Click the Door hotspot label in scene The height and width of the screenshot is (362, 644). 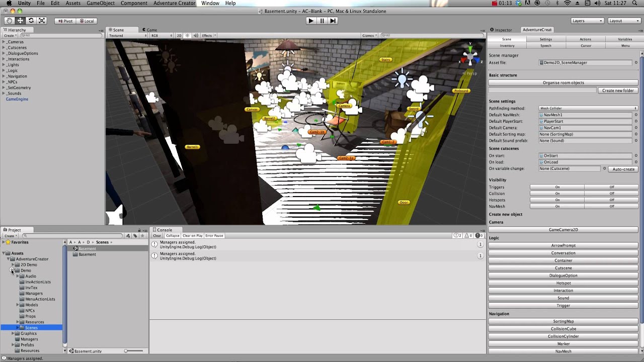[404, 203]
